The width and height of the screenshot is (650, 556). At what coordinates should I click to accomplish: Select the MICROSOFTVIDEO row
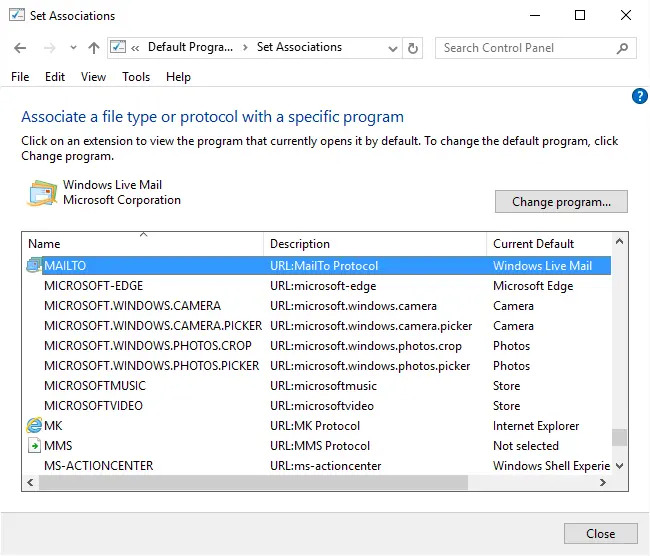pyautogui.click(x=318, y=405)
